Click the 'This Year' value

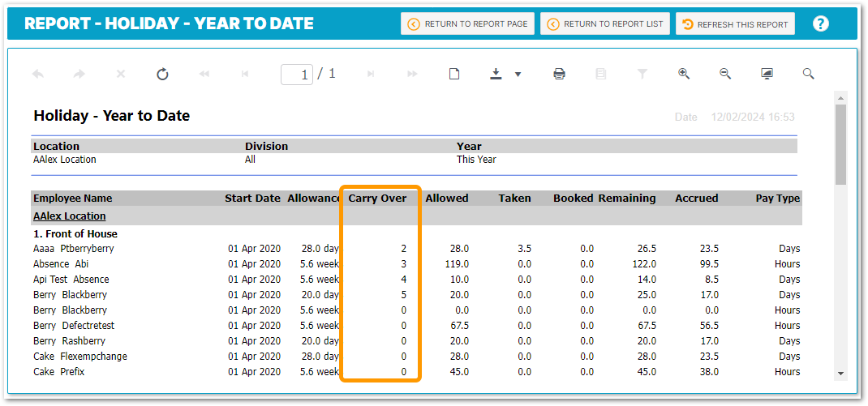(x=476, y=160)
